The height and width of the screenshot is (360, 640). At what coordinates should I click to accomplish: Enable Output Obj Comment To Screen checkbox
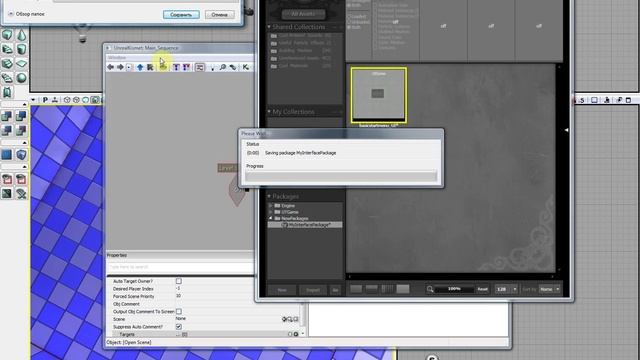tap(179, 311)
